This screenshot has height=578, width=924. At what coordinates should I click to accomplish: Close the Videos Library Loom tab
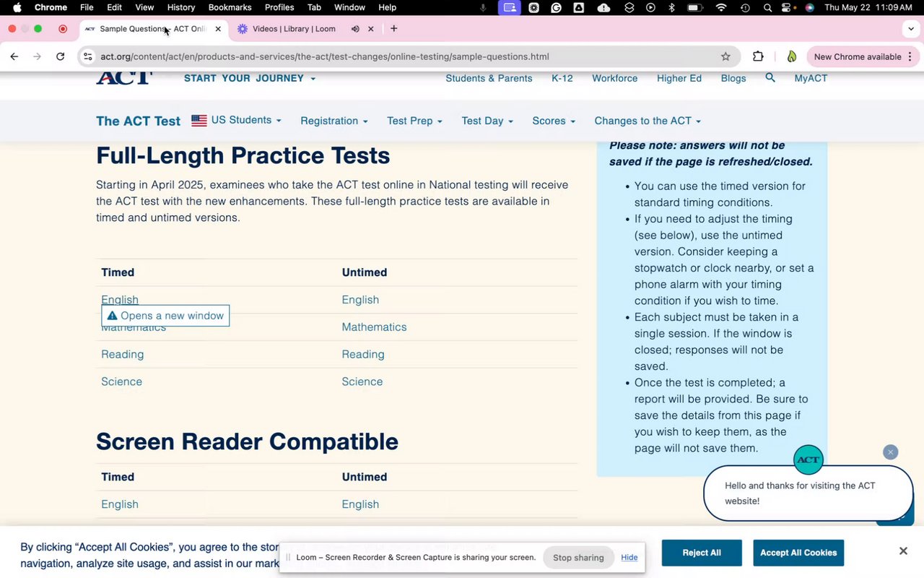tap(371, 29)
